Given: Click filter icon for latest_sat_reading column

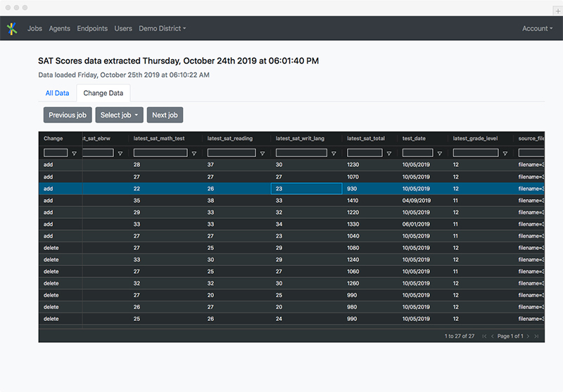Looking at the screenshot, I should [x=262, y=153].
